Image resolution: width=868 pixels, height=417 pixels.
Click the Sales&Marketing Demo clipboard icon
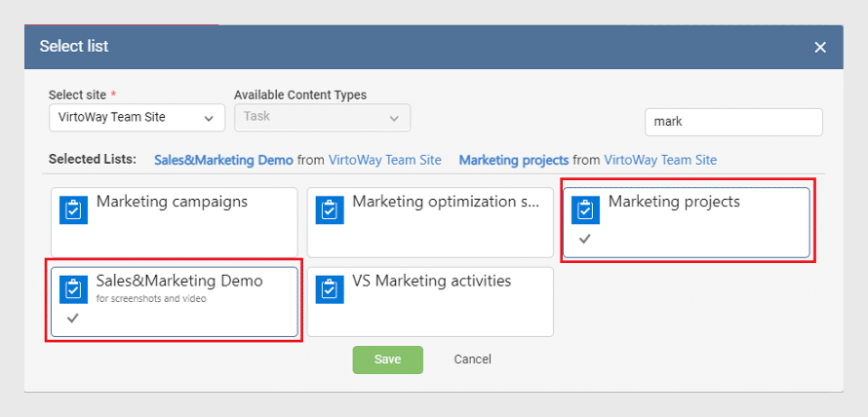pos(73,289)
